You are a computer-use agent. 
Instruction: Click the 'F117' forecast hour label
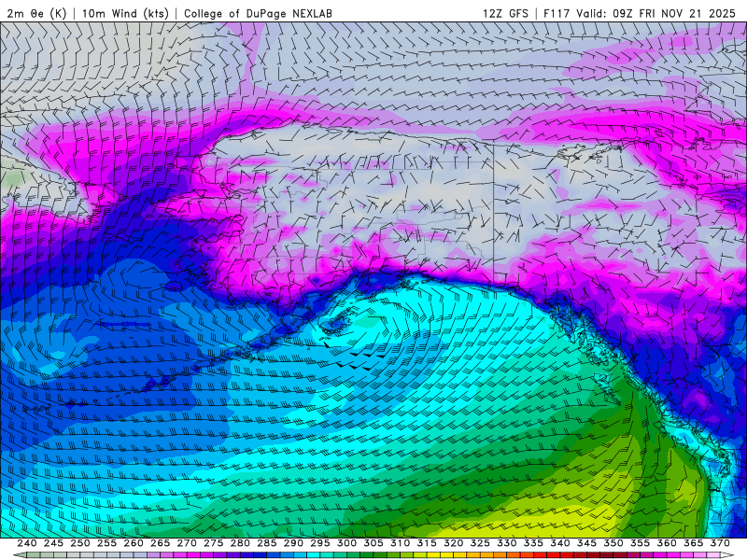(x=557, y=13)
